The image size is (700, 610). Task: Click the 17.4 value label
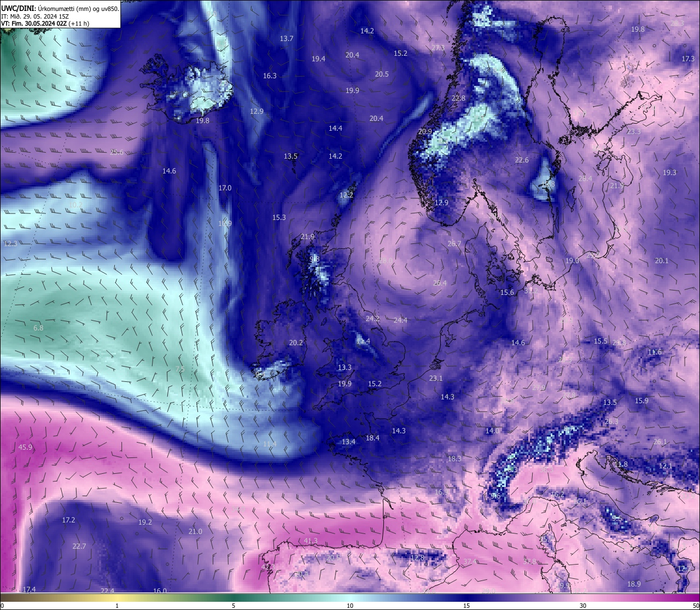pyautogui.click(x=29, y=589)
